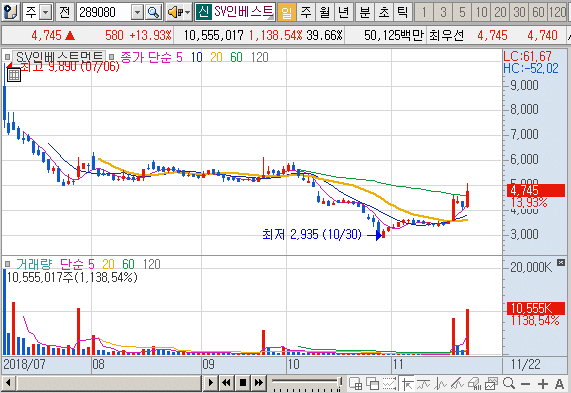Click the flat-line wave indicator icon

pos(424,384)
